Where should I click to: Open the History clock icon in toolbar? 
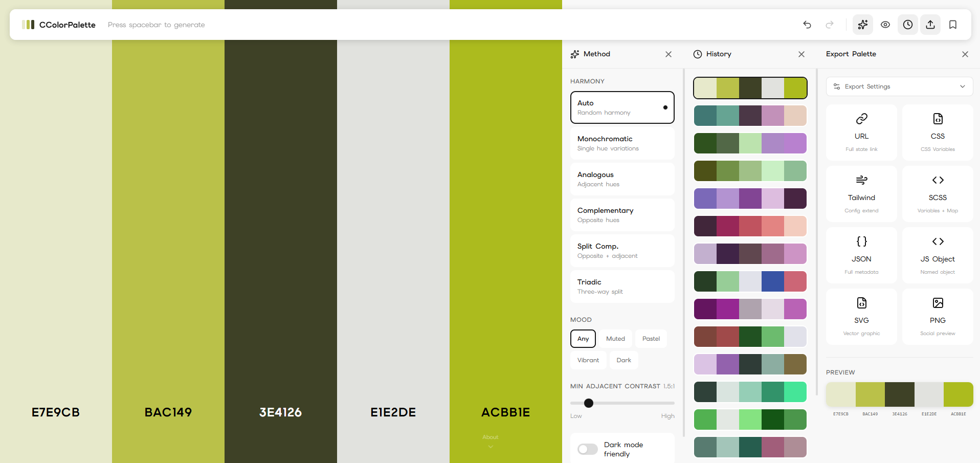coord(908,25)
